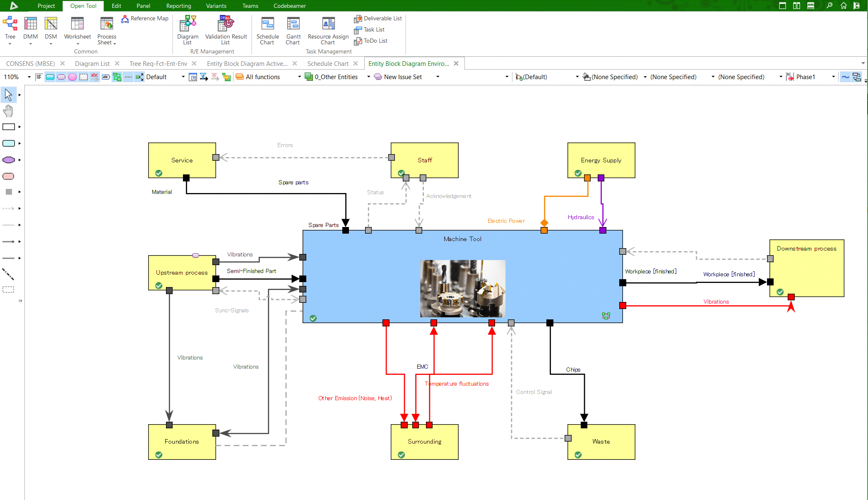Click the Machine Tool photo thumbnail
The height and width of the screenshot is (500, 868).
click(462, 289)
